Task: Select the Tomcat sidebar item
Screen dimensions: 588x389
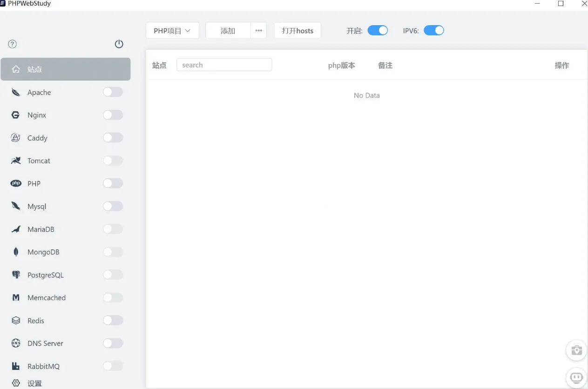Action: (x=38, y=161)
